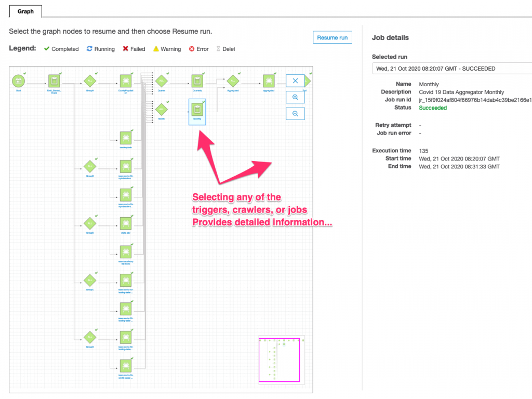Select the GroupA trigger node
532x399 pixels.
89,81
